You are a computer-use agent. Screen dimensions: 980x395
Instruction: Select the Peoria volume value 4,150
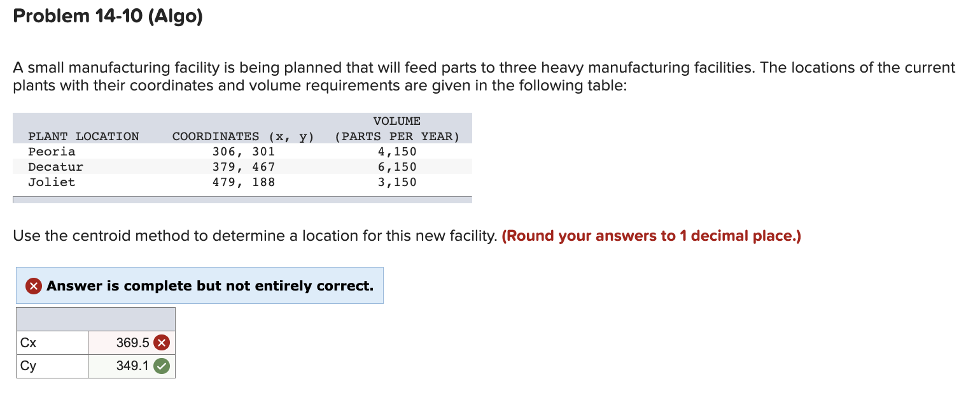[397, 151]
